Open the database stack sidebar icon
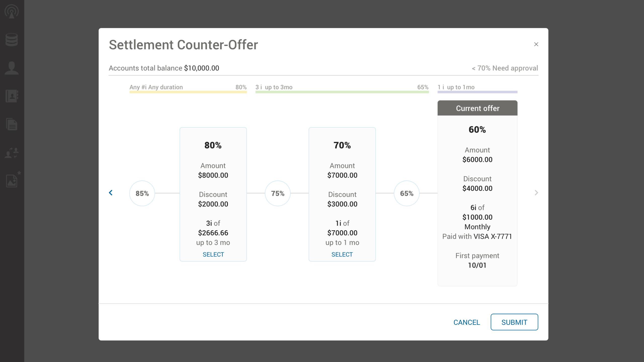This screenshot has width=644, height=362. (x=12, y=40)
